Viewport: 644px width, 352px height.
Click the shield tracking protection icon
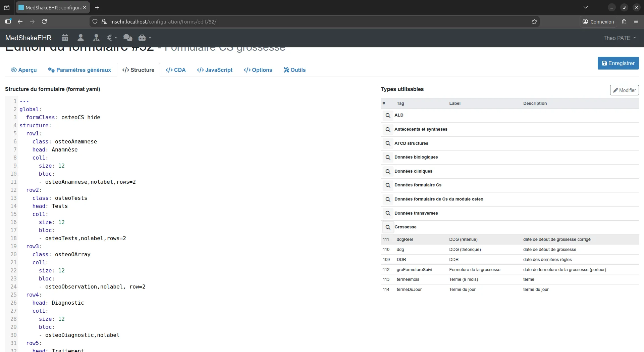tap(95, 21)
